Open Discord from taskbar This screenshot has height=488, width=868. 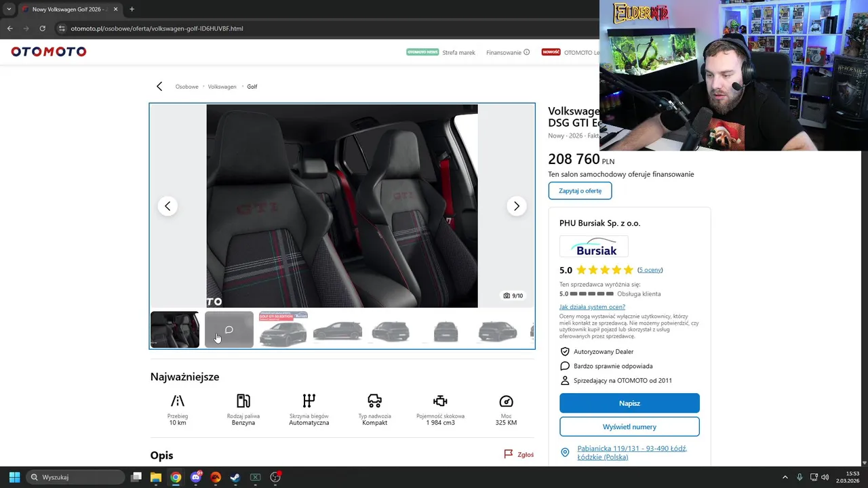click(x=196, y=477)
